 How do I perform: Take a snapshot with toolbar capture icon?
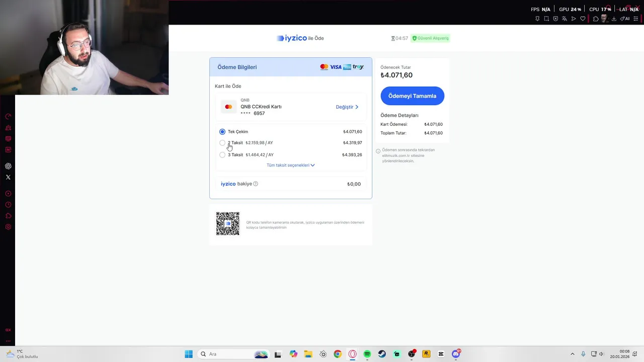click(x=546, y=19)
